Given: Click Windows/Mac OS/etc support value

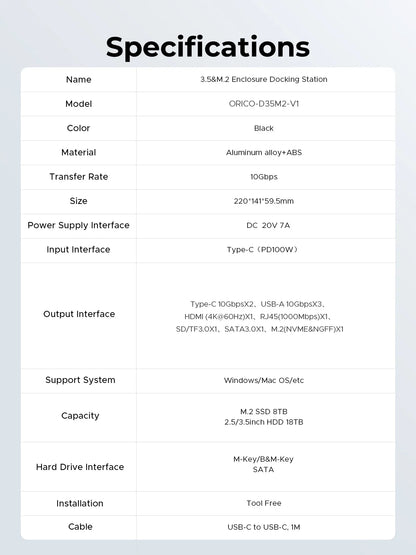Looking at the screenshot, I should click(x=264, y=381).
